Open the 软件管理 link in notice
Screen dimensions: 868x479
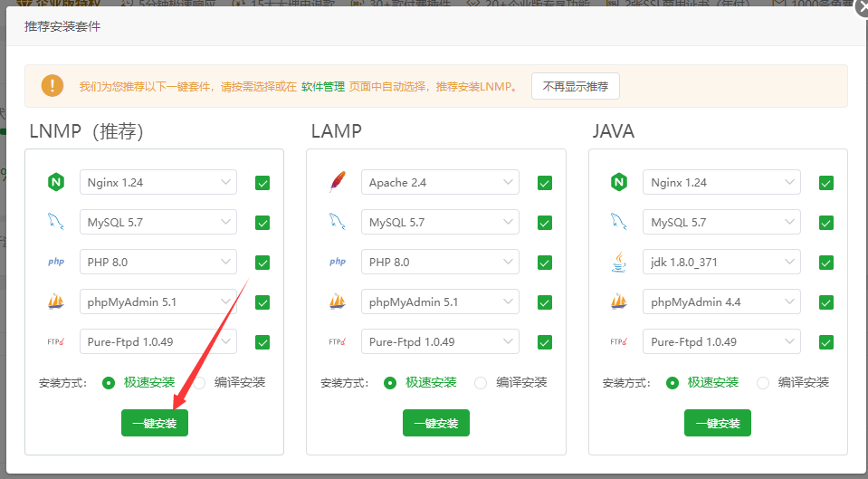coord(323,87)
